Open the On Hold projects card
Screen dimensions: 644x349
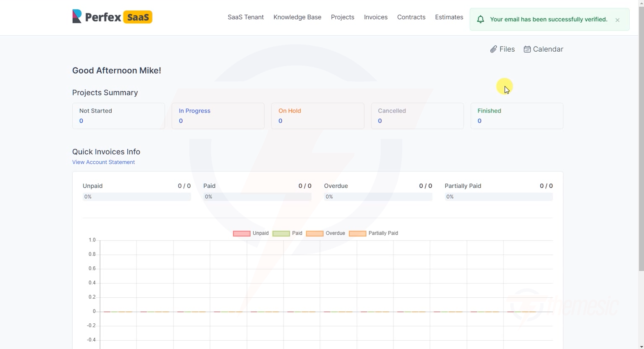(x=318, y=116)
